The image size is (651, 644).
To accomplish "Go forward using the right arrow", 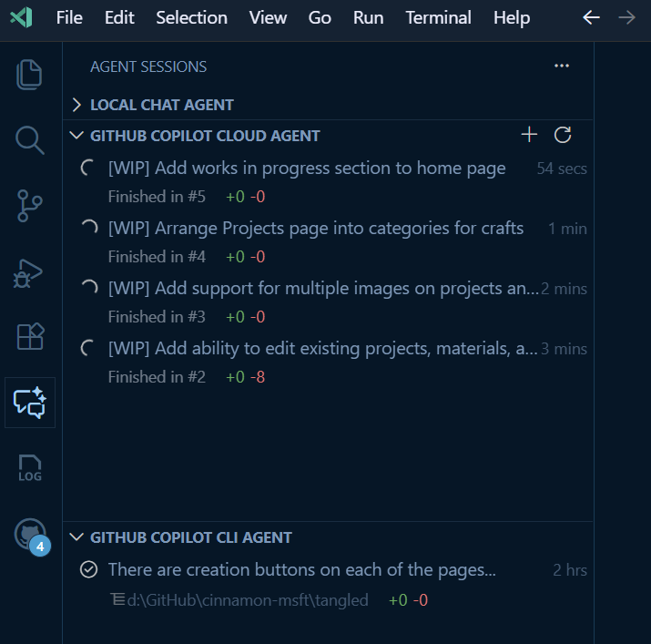I will pos(627,17).
